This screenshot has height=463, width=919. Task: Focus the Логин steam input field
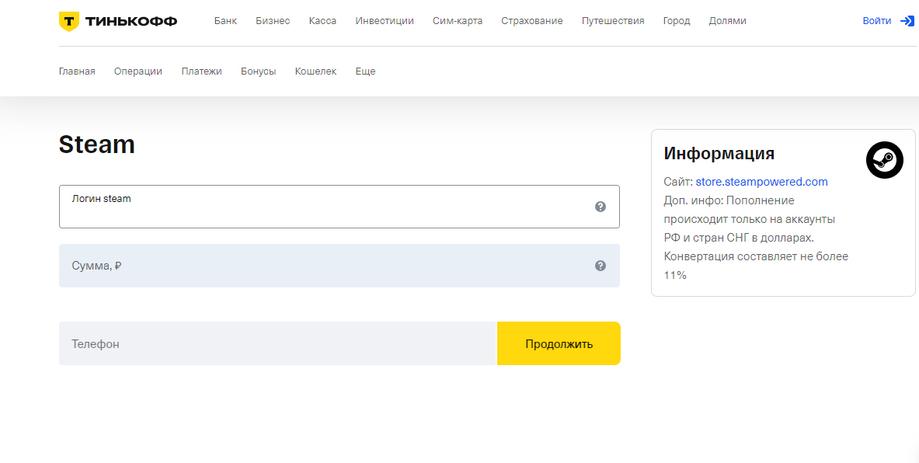[x=339, y=207]
